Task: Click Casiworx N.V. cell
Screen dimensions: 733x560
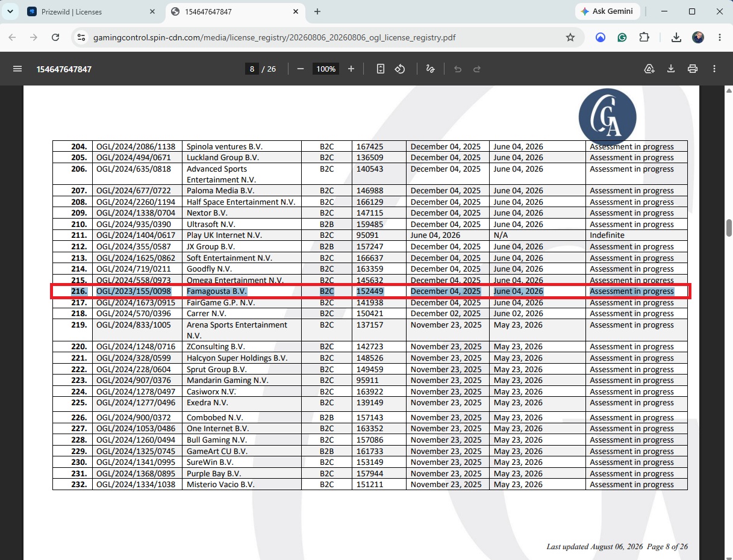Action: pyautogui.click(x=242, y=391)
